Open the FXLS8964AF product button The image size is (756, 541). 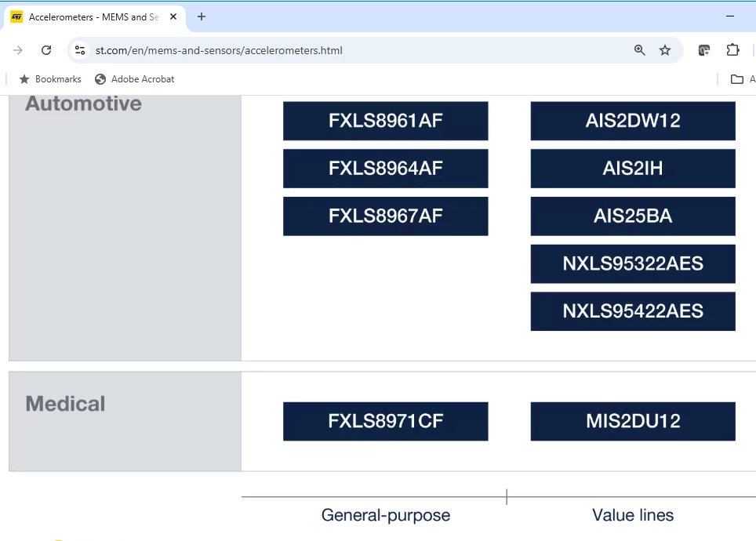(385, 169)
